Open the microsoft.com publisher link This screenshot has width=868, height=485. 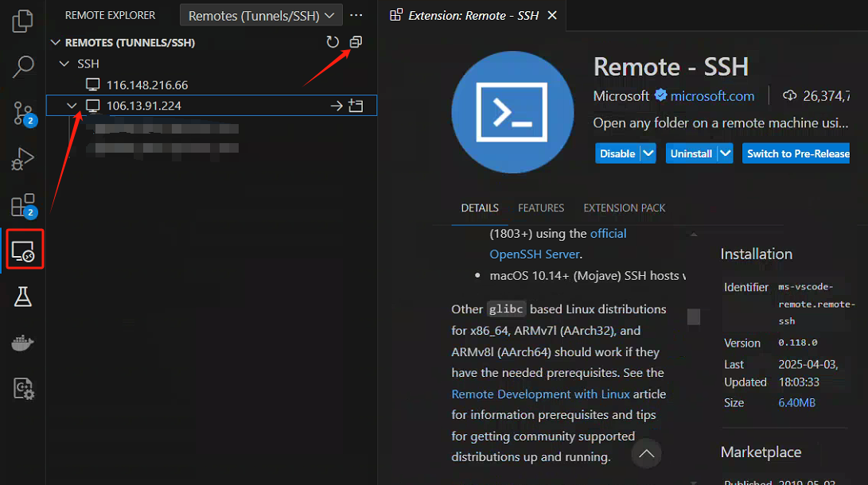[712, 95]
